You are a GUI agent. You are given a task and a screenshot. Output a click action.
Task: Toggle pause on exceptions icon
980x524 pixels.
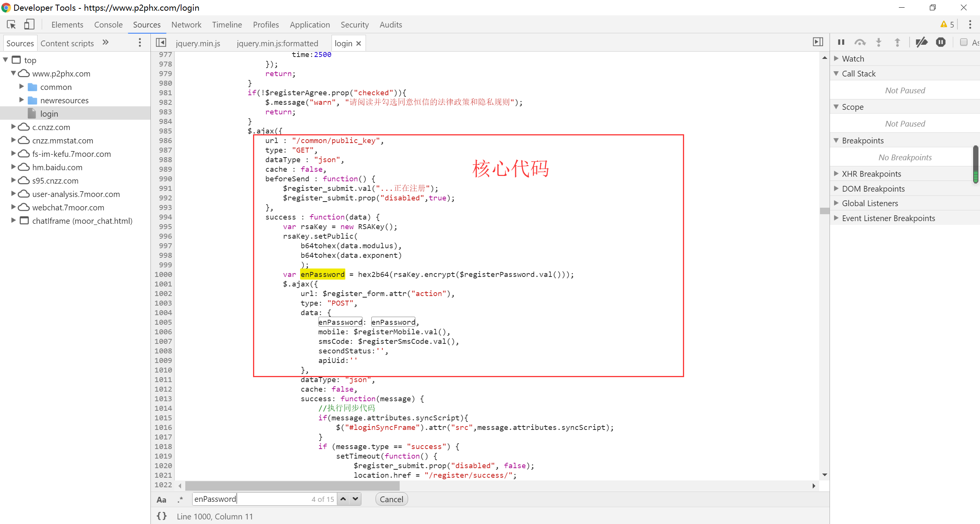941,42
